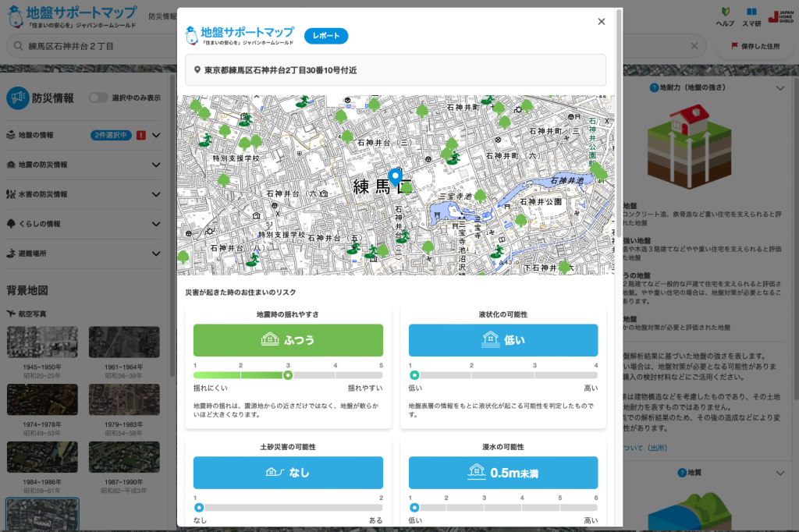Collapse the 地耐力 panel chevron
Image resolution: width=799 pixels, height=532 pixels.
(x=779, y=89)
